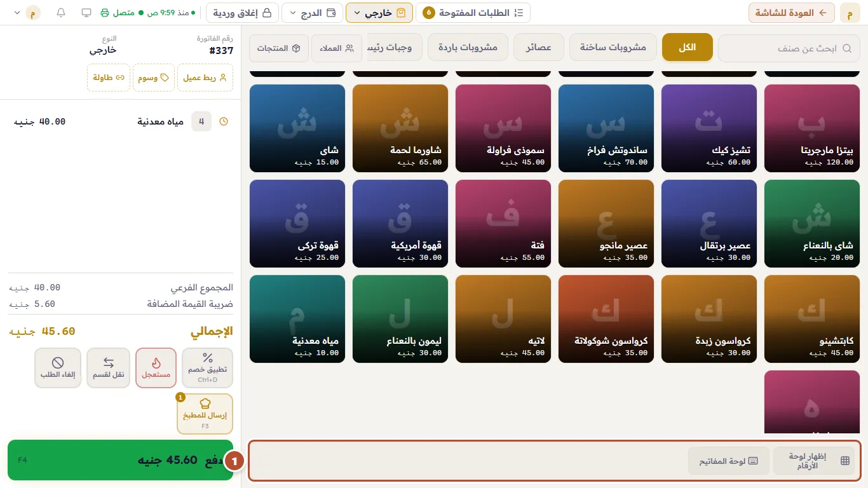Link a customer with ربط عميل
The height and width of the screenshot is (488, 868).
click(205, 78)
